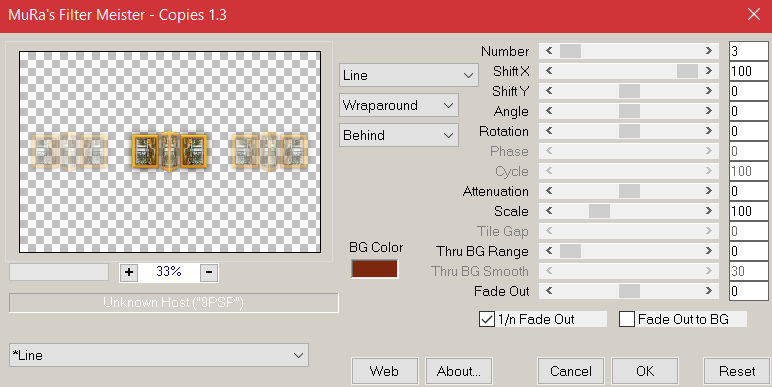The image size is (772, 387).
Task: Click the Attenuation value field
Action: click(x=748, y=191)
